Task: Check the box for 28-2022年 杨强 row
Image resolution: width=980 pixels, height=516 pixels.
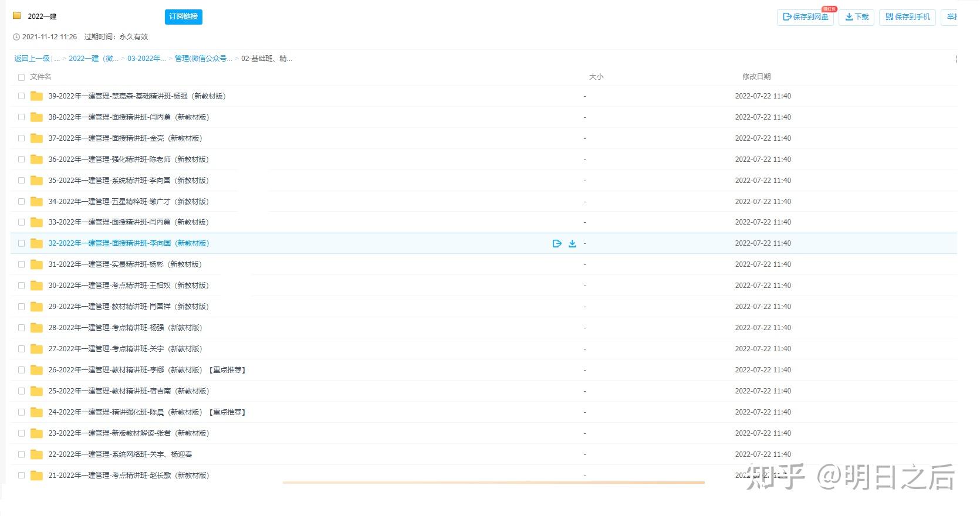Action: 21,328
